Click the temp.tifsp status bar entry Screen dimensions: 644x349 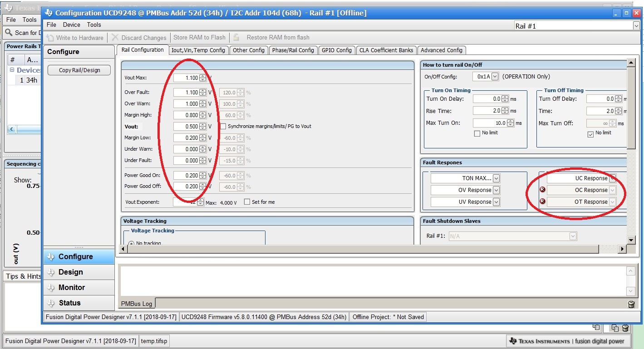(x=155, y=341)
